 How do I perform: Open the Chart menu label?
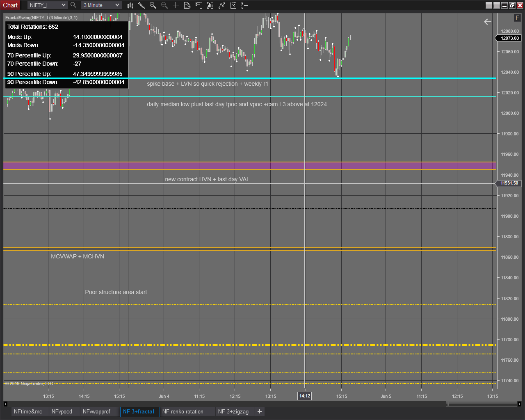tap(10, 5)
